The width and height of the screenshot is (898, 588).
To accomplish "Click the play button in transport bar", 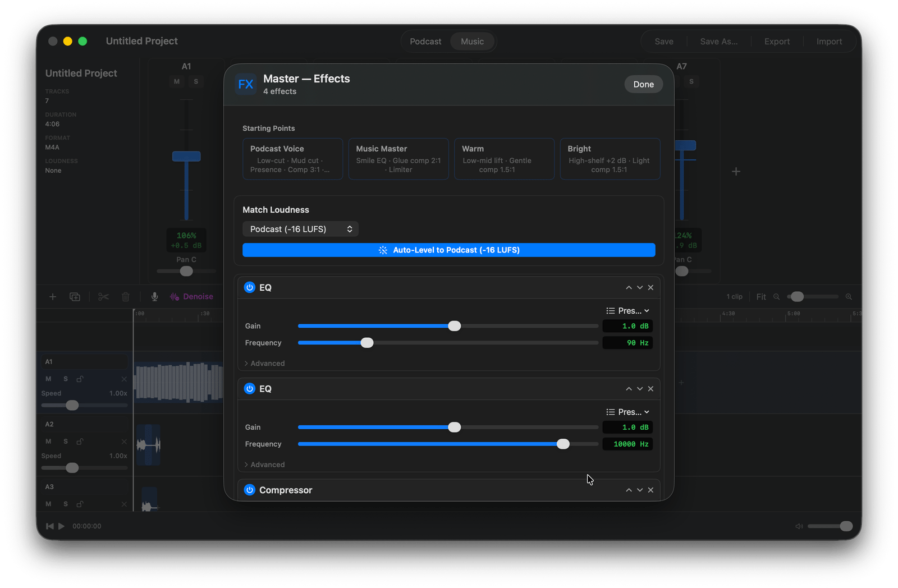I will pos(62,526).
